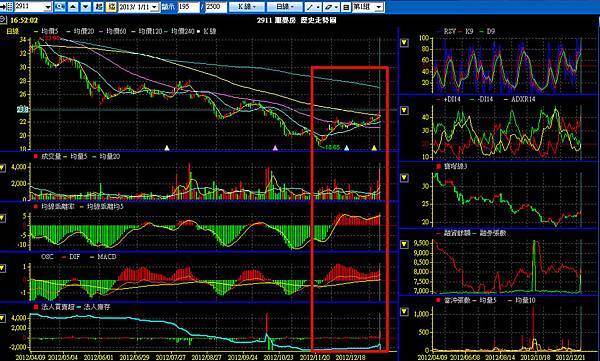Toggle the yellow 短 button in the toolbar

[111, 7]
